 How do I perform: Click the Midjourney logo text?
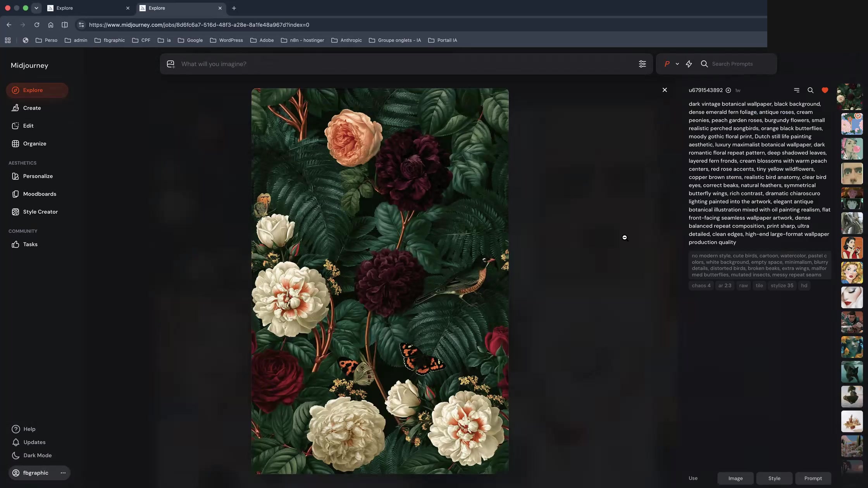pos(29,65)
